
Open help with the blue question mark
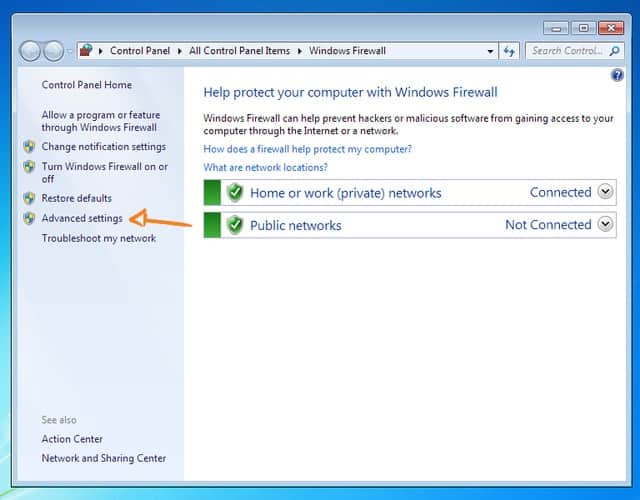(617, 75)
